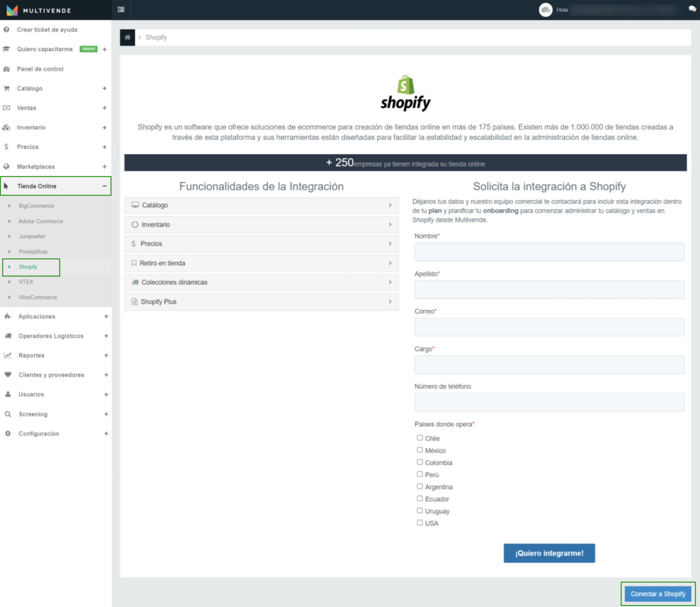
Task: Toggle the sidebar hamburger menu icon
Action: pyautogui.click(x=121, y=10)
